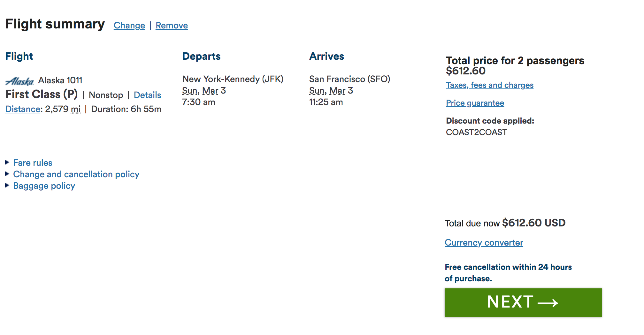Image resolution: width=644 pixels, height=335 pixels.
Task: Expand the Fare rules triangle
Action: coord(7,163)
